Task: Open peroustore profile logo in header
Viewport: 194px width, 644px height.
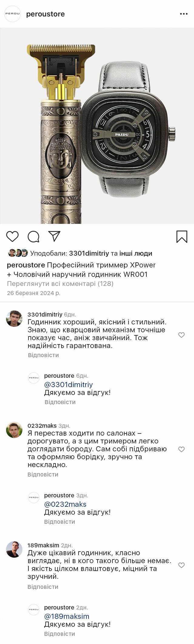Action: click(12, 14)
